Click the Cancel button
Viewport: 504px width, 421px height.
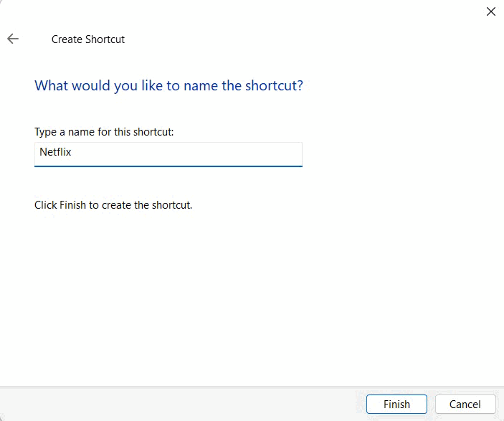click(465, 404)
